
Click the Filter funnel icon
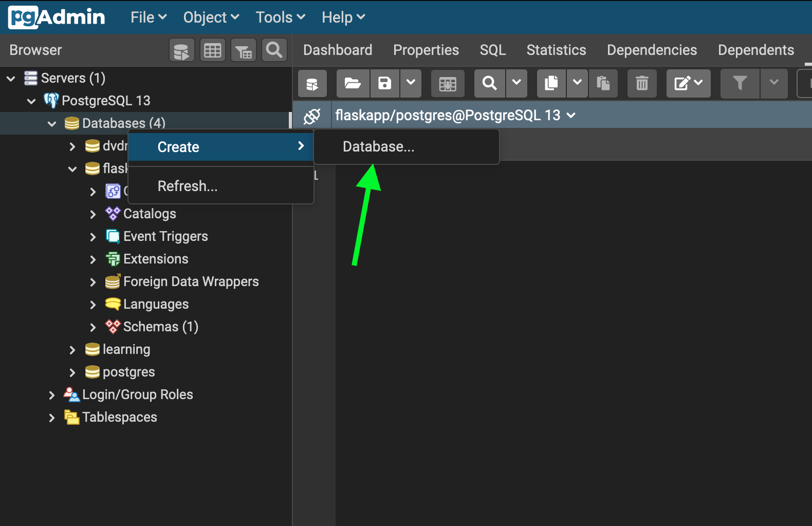pos(740,83)
